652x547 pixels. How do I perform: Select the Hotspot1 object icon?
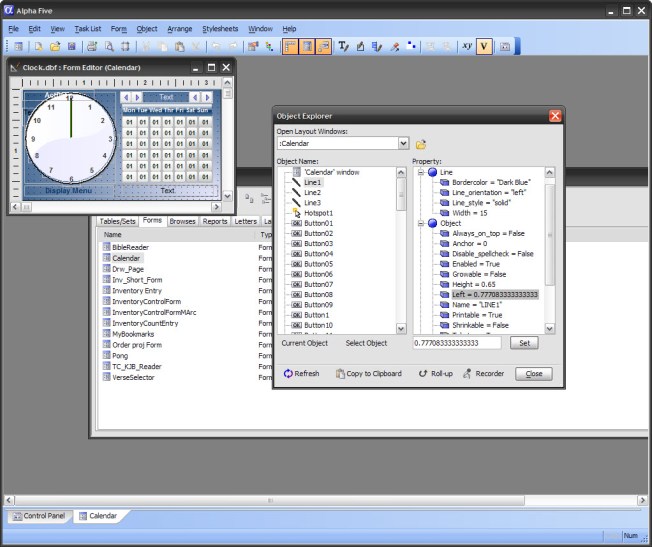coord(296,213)
